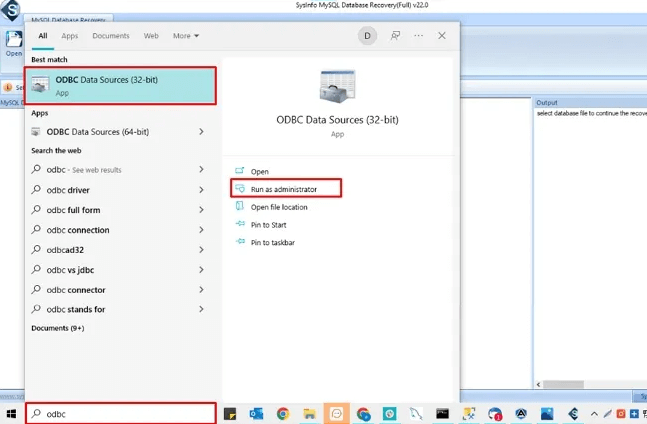The image size is (647, 424).
Task: Select the odbc connection suggestion
Action: tap(78, 230)
